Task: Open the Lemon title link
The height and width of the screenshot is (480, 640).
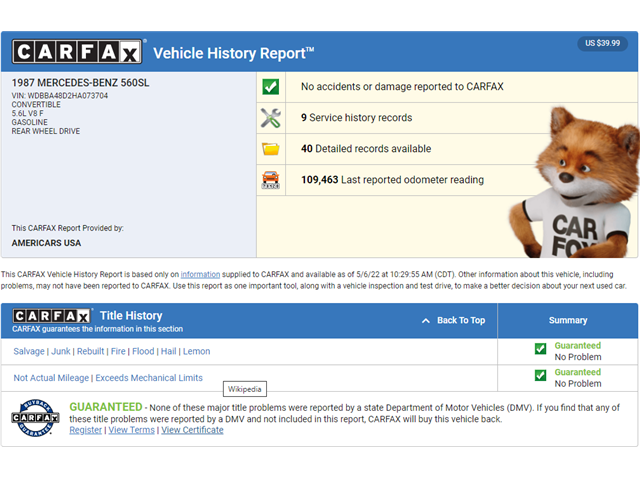Action: (196, 351)
